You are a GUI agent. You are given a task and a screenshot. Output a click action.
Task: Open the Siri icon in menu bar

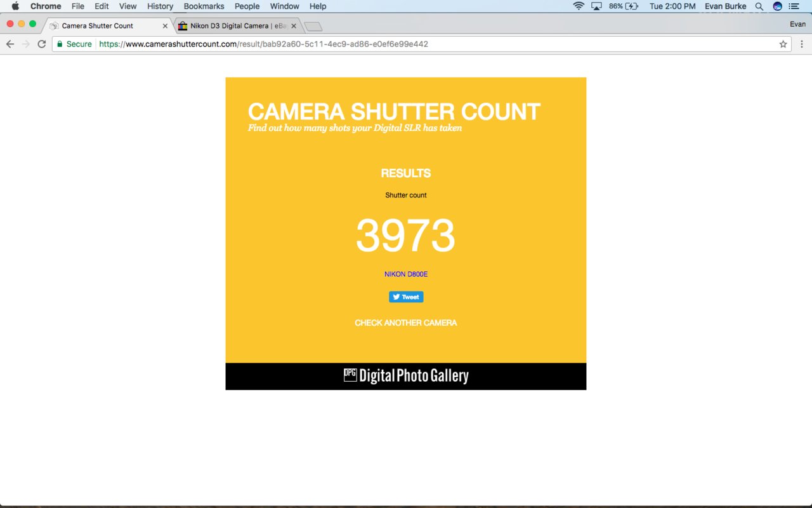pos(777,6)
